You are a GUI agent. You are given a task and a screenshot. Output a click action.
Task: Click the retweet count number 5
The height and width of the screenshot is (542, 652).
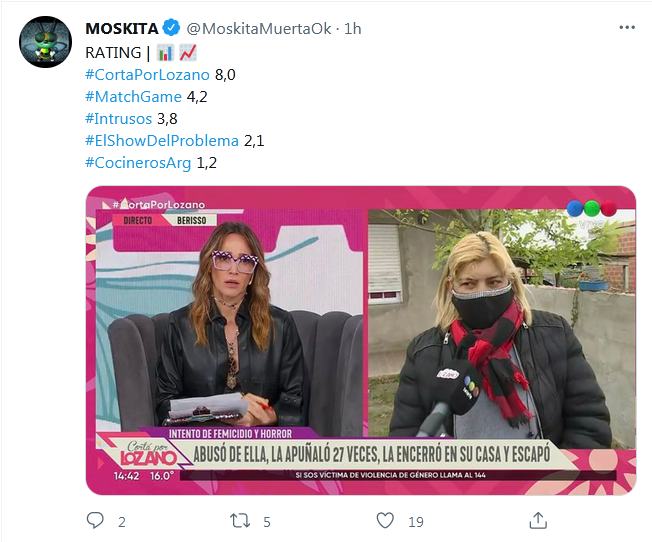click(267, 522)
